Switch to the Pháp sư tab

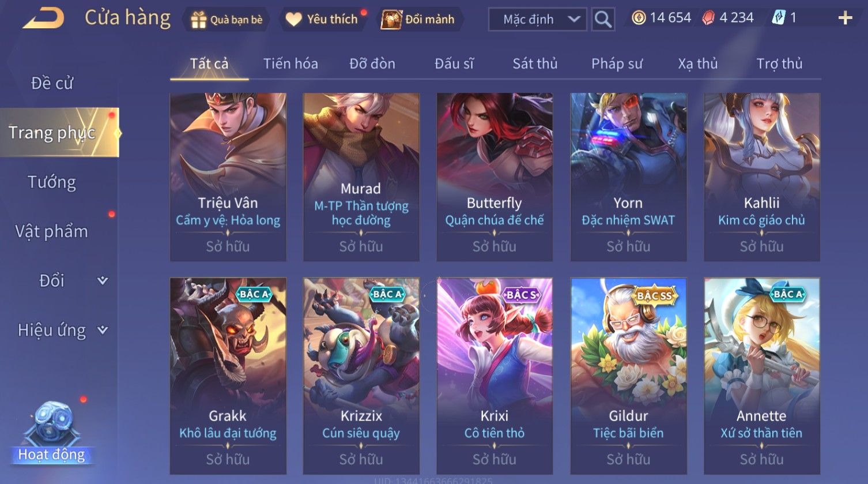(617, 63)
